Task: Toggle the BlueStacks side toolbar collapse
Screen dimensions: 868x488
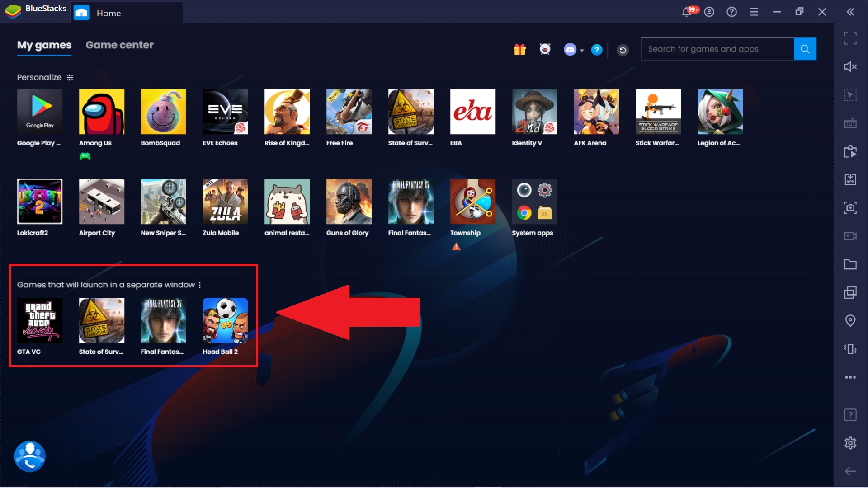Action: coord(851,13)
